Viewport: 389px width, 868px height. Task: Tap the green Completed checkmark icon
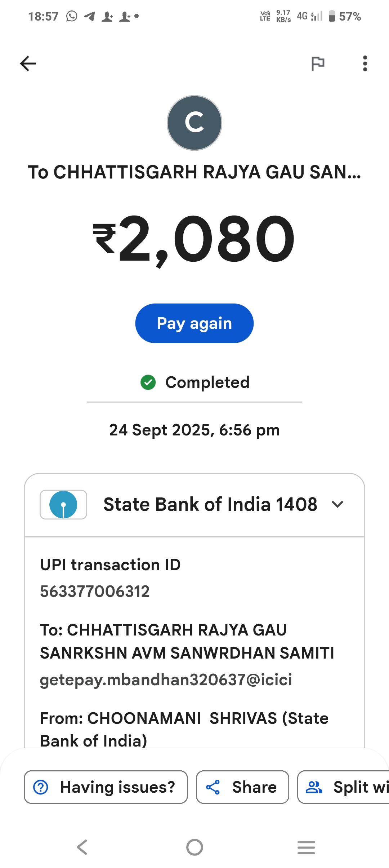[x=148, y=382]
